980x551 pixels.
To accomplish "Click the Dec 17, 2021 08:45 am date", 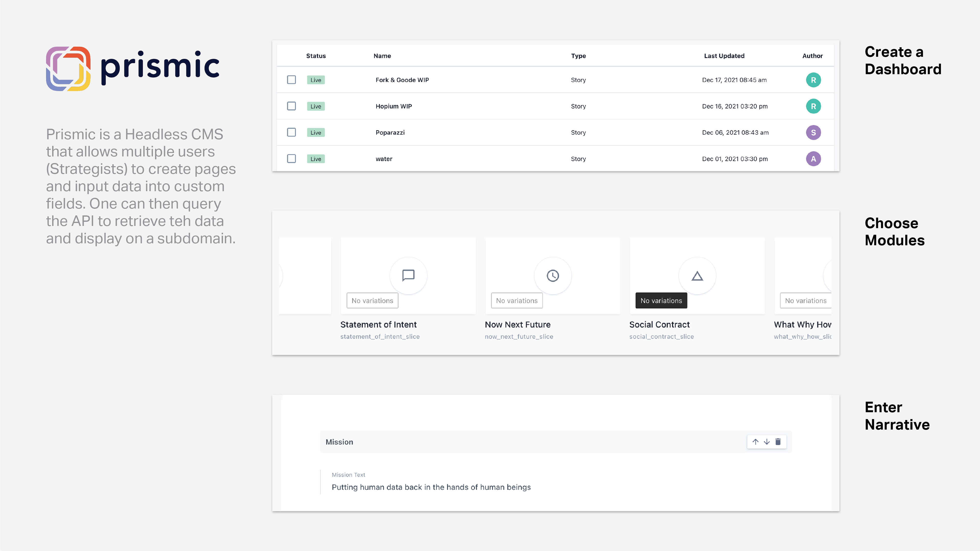I will point(734,80).
